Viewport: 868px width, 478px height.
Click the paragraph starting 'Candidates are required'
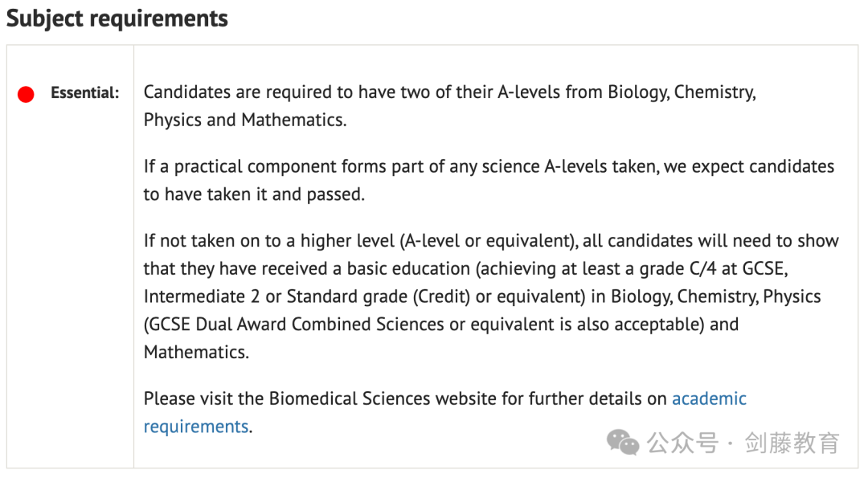[x=449, y=106]
